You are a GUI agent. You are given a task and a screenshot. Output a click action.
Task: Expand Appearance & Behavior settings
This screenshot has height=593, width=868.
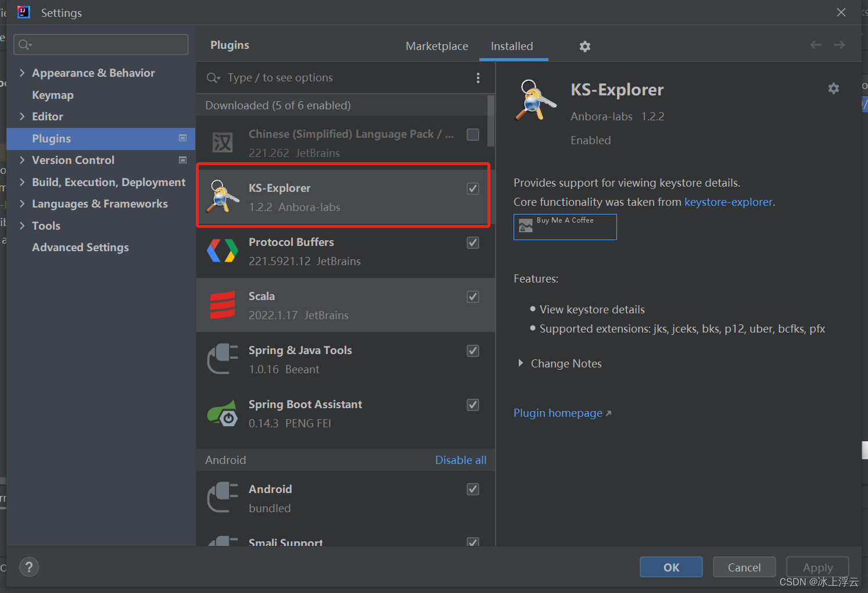point(22,73)
